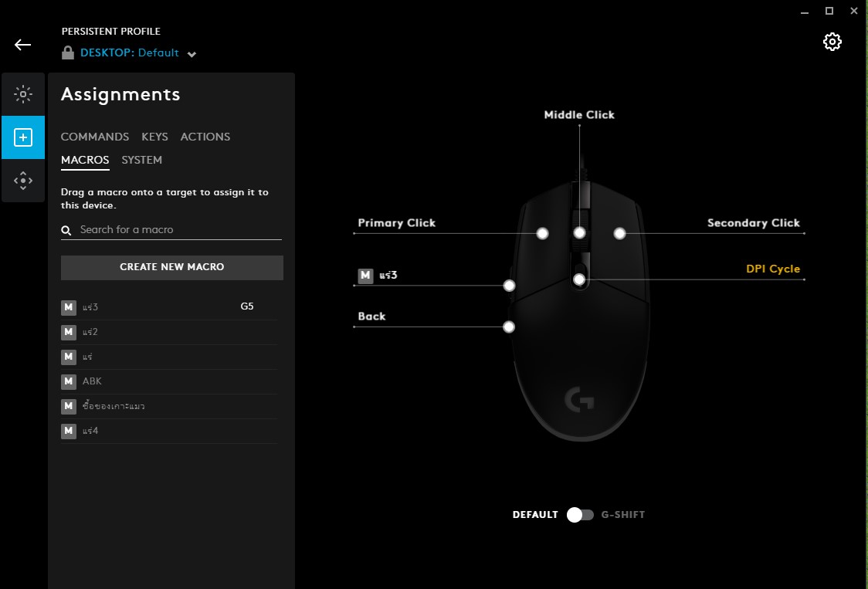Select the แร่3 macro name in the macro list
The height and width of the screenshot is (589, 868).
click(90, 306)
